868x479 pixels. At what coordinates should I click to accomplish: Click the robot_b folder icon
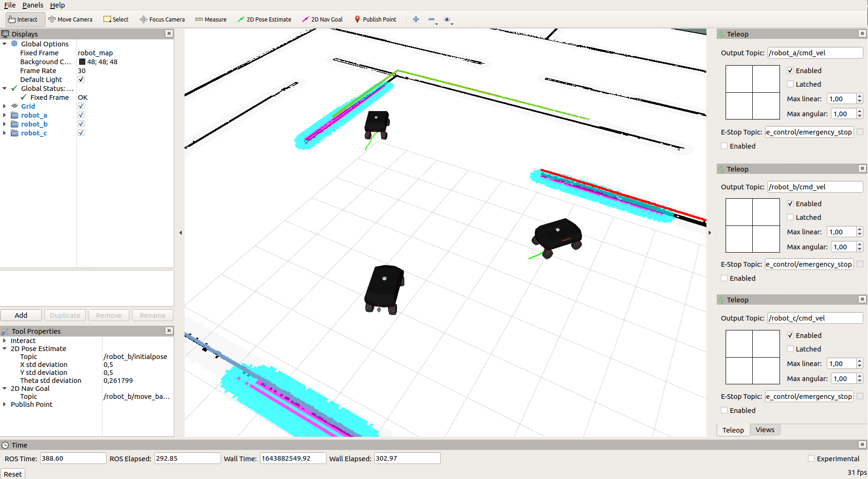15,124
